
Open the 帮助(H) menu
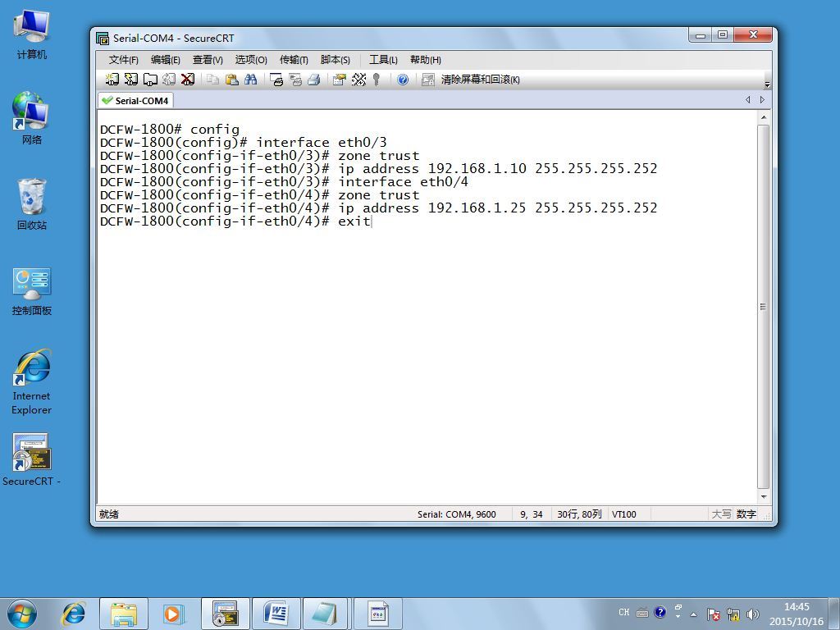tap(426, 59)
